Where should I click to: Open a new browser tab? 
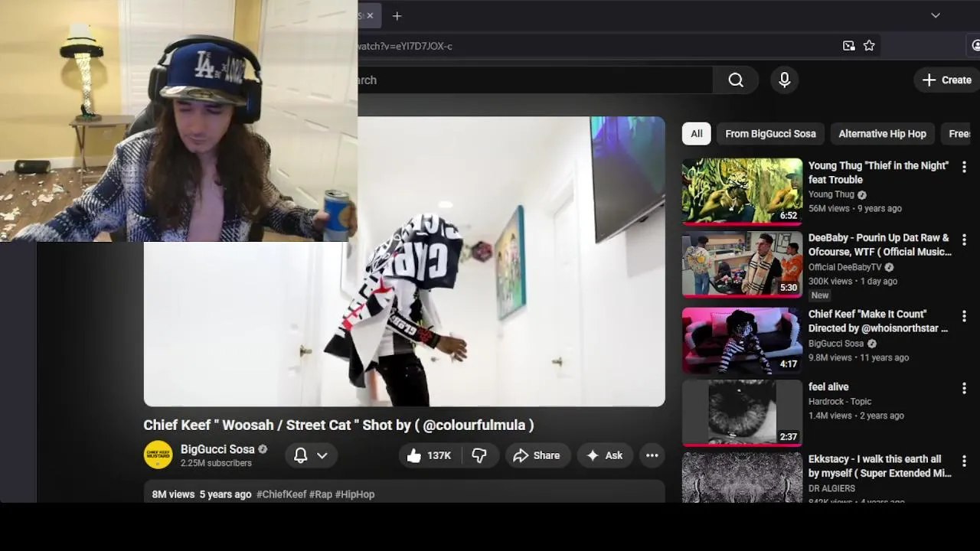tap(397, 15)
